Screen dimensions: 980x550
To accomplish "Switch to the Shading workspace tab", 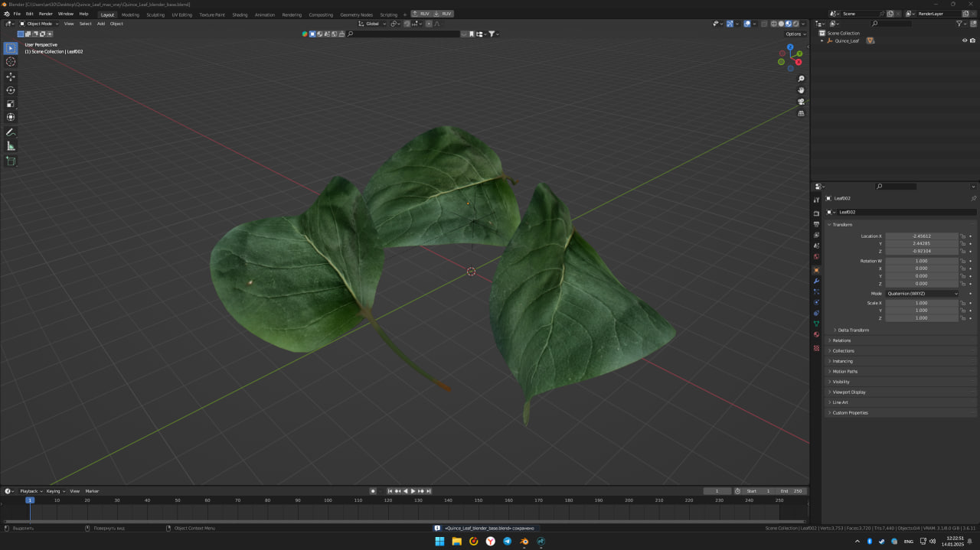I will point(240,15).
